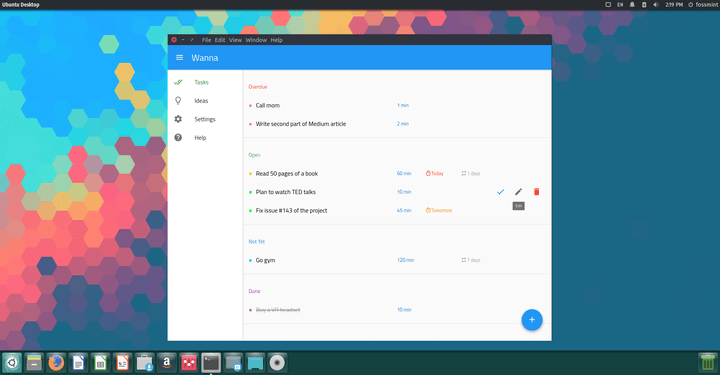The image size is (720, 375).
Task: Click the question mark Help icon
Action: [178, 138]
